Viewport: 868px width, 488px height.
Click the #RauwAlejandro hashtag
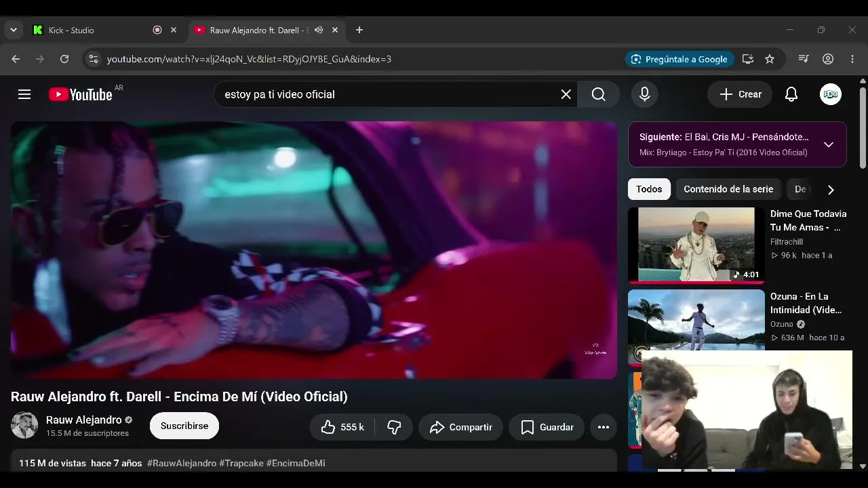(x=182, y=464)
